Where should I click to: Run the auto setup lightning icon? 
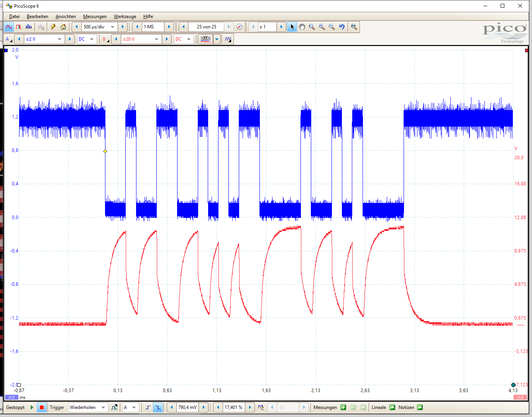pyautogui.click(x=53, y=27)
